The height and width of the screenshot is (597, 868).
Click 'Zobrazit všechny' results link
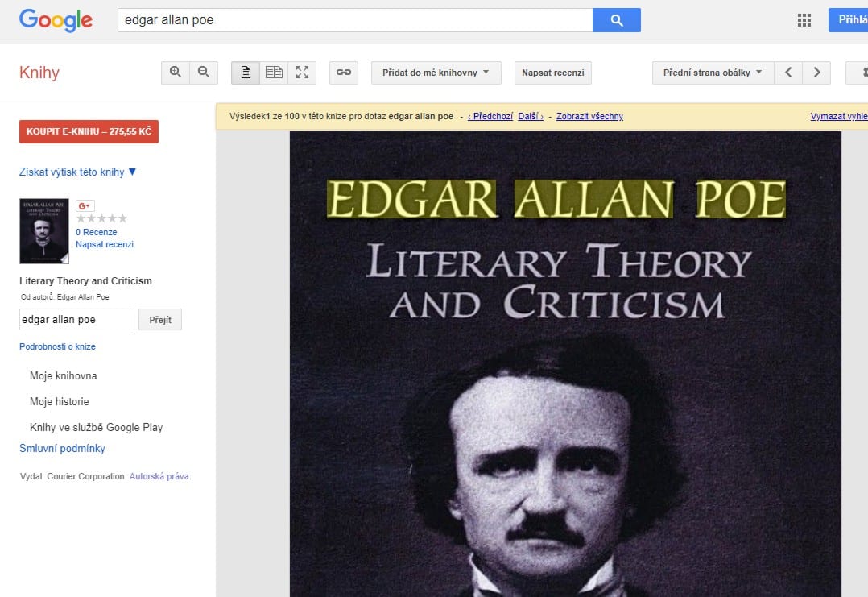coord(589,116)
